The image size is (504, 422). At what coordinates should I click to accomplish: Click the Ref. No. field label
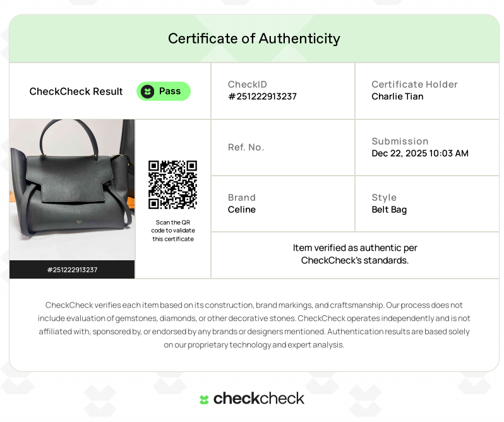click(246, 147)
